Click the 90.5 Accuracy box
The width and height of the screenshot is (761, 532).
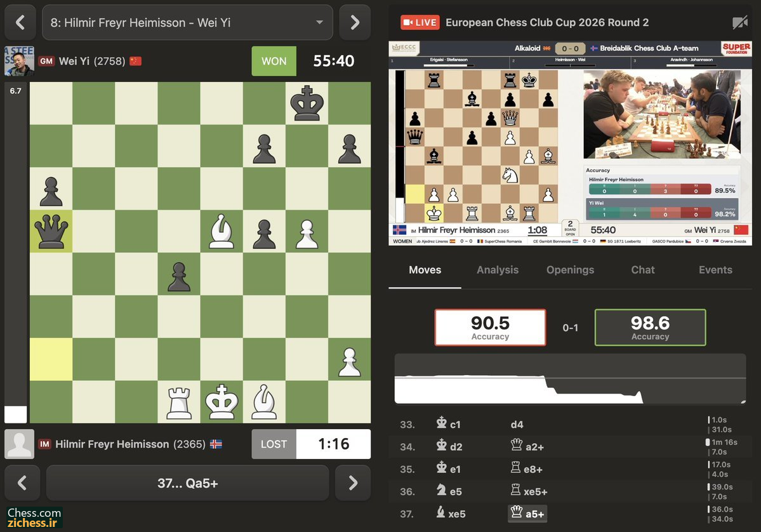pos(490,328)
